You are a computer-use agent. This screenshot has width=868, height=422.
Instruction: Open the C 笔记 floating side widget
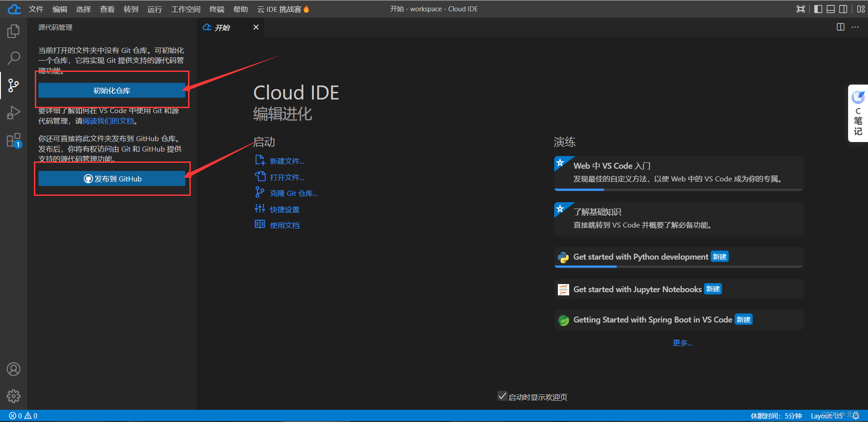[x=858, y=114]
